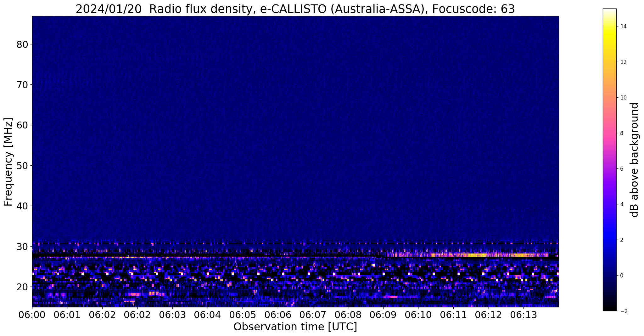Select the 50 MHz frequency tick label
Image resolution: width=644 pixels, height=336 pixels.
coord(22,166)
